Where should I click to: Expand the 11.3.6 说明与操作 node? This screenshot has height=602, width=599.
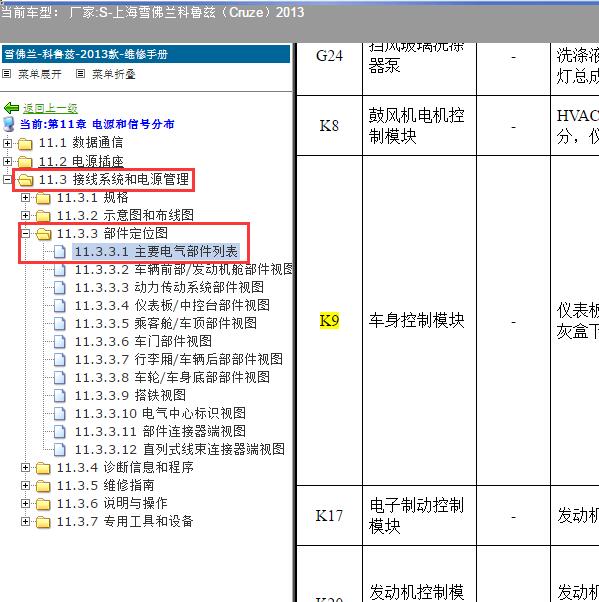click(x=25, y=503)
